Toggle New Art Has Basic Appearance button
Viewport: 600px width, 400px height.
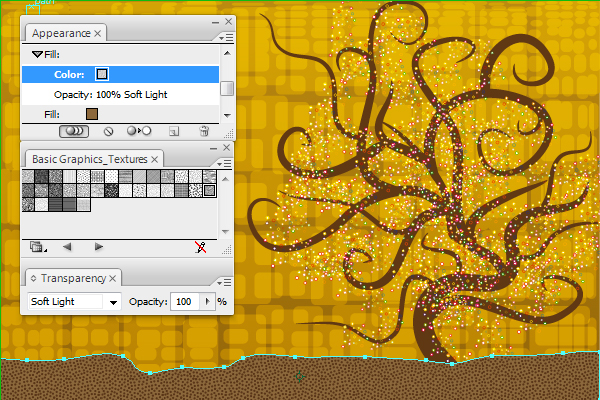(74, 131)
